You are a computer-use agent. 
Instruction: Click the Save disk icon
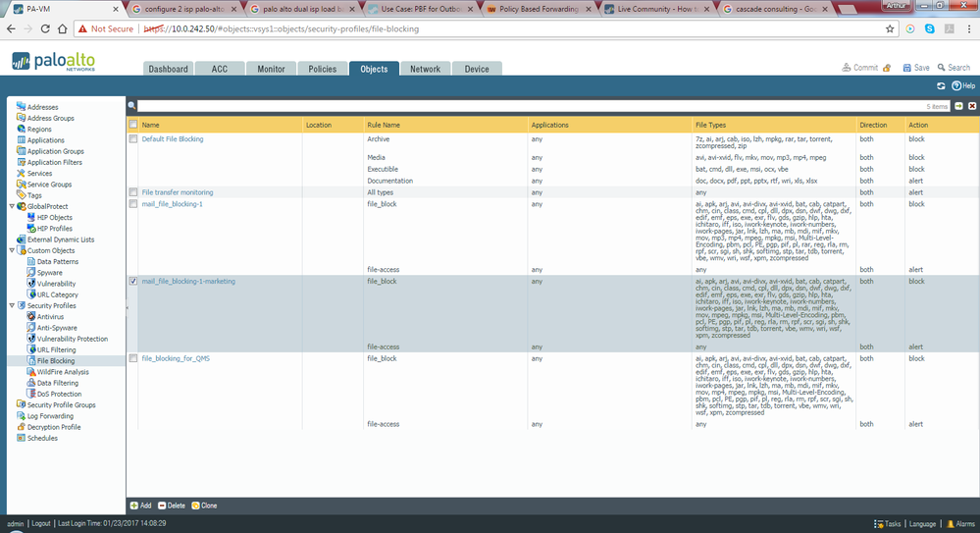(x=906, y=68)
